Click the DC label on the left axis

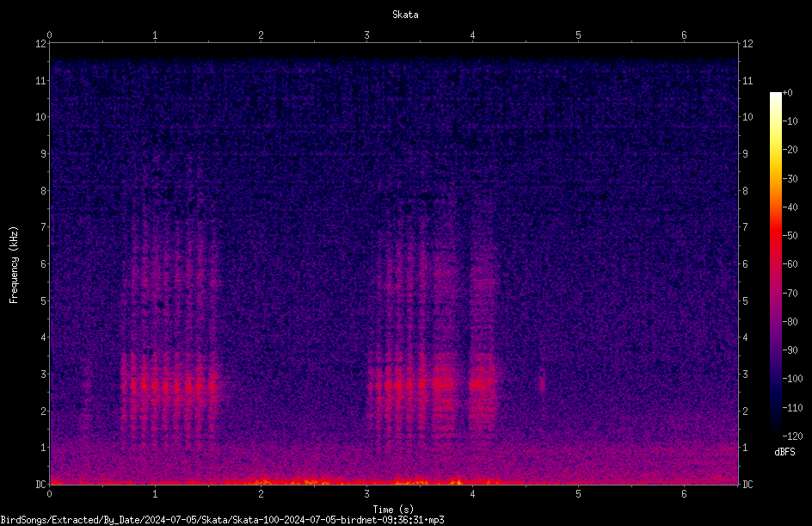(x=41, y=484)
